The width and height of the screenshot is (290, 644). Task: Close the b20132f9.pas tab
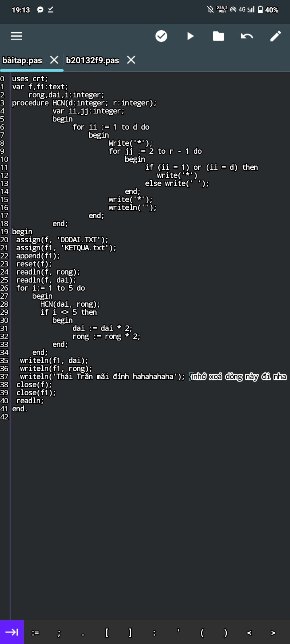[131, 60]
